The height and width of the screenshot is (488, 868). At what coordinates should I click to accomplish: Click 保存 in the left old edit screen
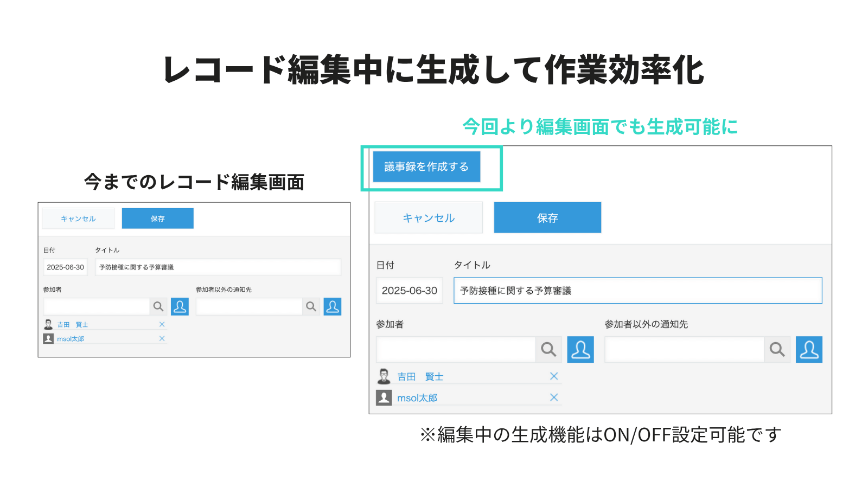click(x=157, y=219)
